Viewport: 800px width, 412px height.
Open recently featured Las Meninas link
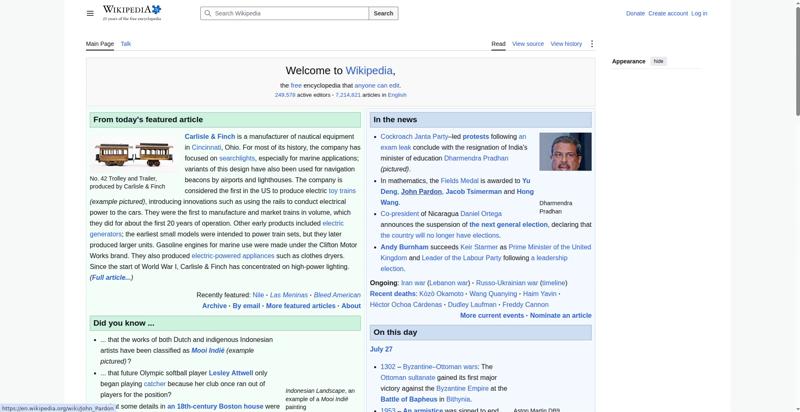click(x=289, y=295)
